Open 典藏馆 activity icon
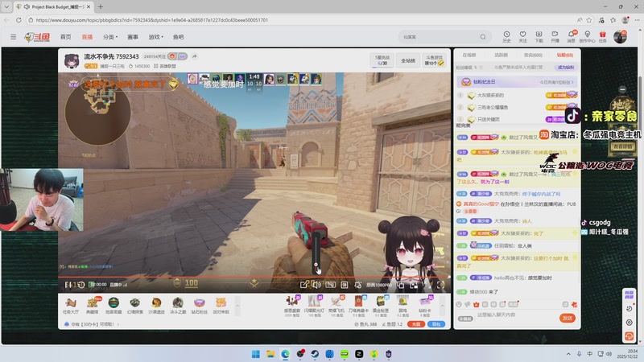Image resolution: width=644 pixels, height=362 pixels. [x=92, y=306]
